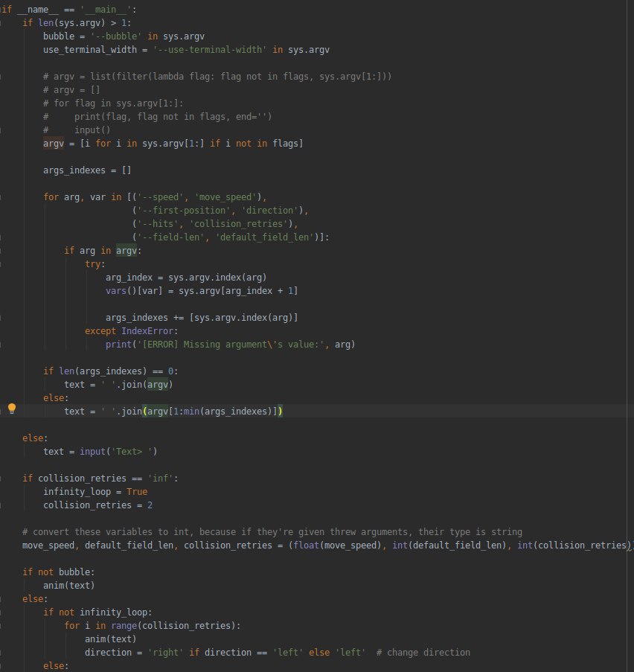Click the "# change direction" comment
634x672 pixels.
point(423,653)
